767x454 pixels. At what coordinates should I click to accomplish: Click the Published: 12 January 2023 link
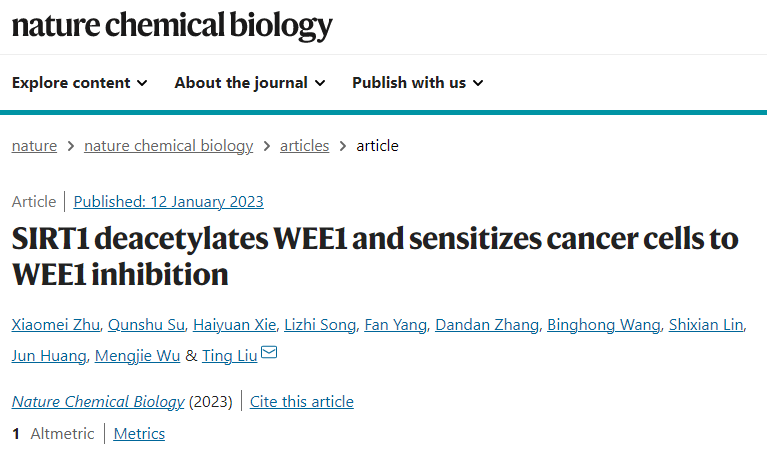(169, 202)
